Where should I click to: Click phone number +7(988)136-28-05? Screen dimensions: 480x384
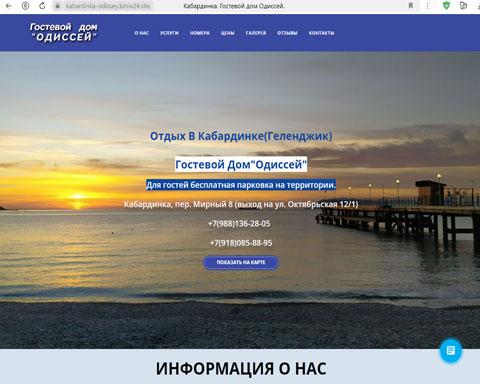[239, 224]
